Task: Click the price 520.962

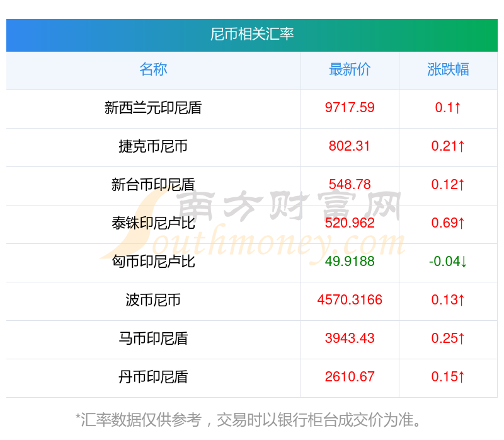Action: 350,223
